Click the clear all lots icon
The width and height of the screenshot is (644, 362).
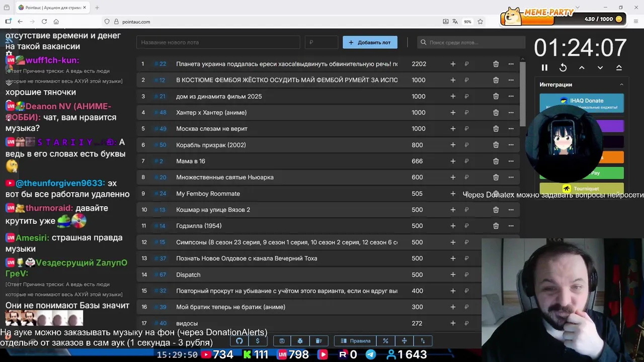318,341
